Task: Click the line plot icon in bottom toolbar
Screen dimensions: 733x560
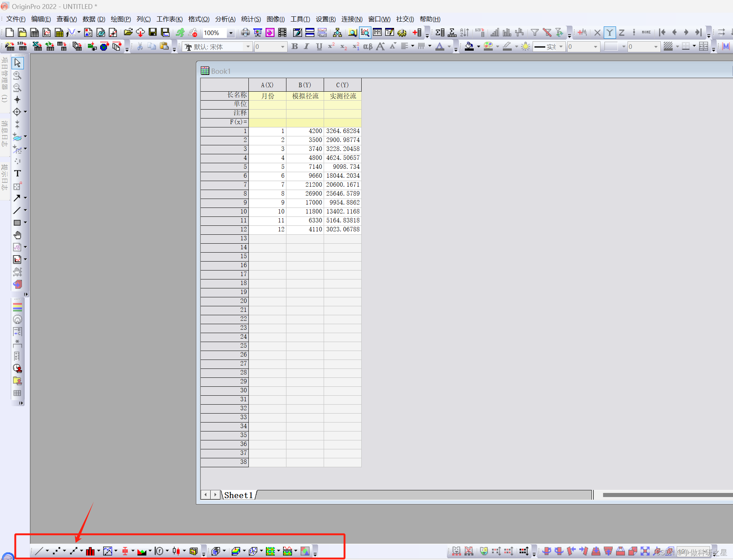Action: click(x=39, y=551)
